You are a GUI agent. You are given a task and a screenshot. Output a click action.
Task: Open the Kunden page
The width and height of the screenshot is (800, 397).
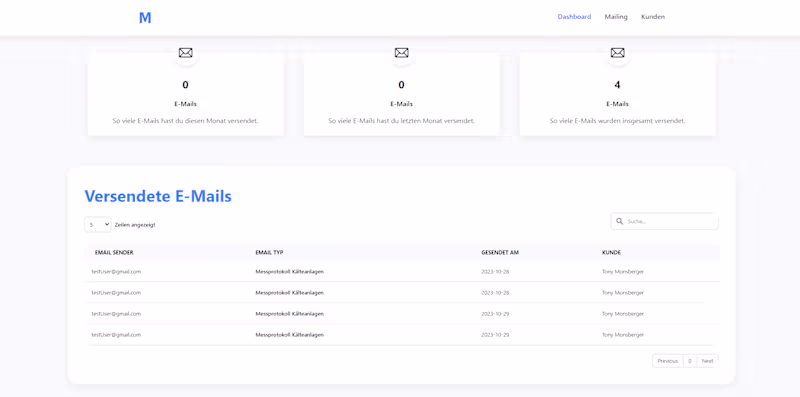coord(653,17)
